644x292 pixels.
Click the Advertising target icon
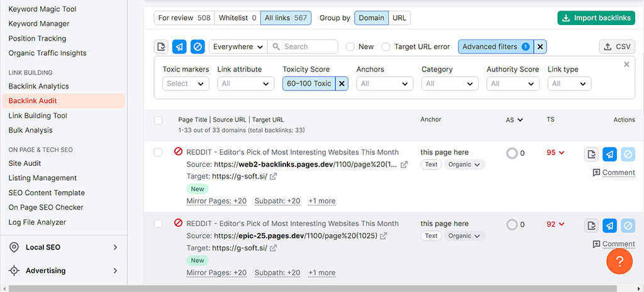click(x=14, y=271)
